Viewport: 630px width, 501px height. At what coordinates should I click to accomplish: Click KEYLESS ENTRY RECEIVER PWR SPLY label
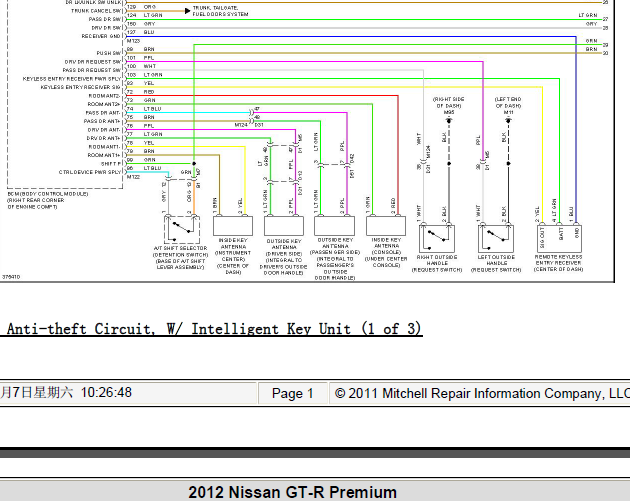72,79
